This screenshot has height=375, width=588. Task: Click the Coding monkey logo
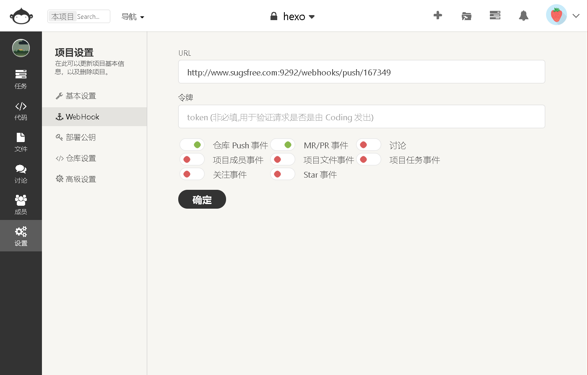[x=21, y=16]
